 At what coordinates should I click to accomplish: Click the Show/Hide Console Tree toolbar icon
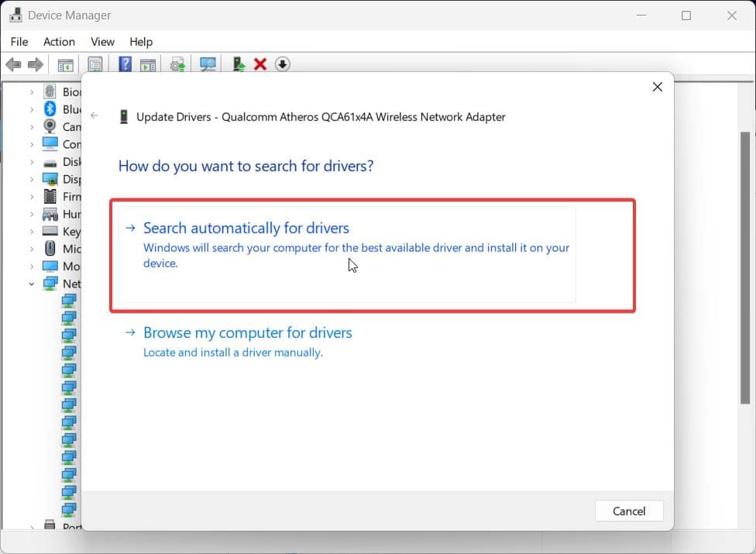65,64
